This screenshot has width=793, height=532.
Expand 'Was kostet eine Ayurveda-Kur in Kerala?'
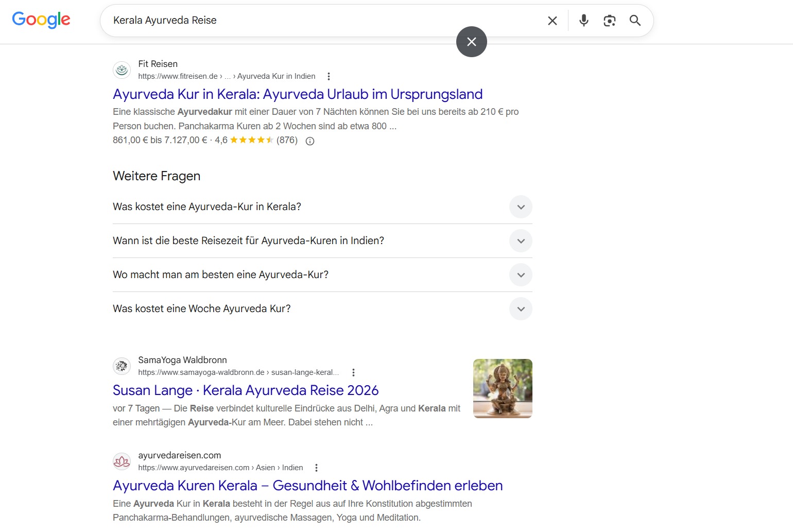point(322,207)
